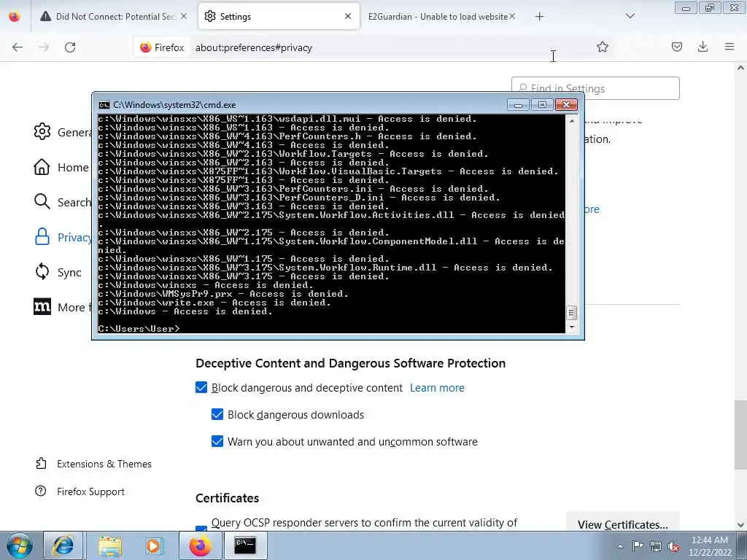Click cmd.exe title bar icon
This screenshot has width=747, height=560.
coord(104,105)
